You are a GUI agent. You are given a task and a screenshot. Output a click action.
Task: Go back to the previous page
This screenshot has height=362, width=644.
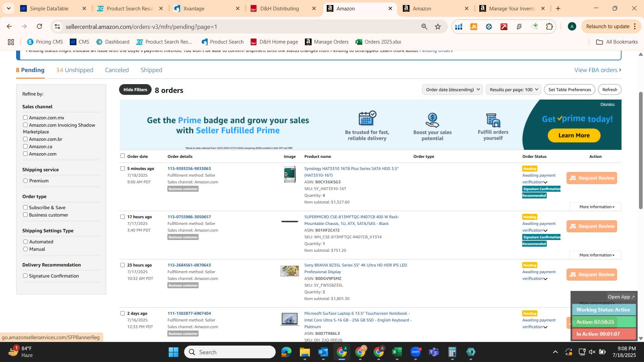click(9, 26)
